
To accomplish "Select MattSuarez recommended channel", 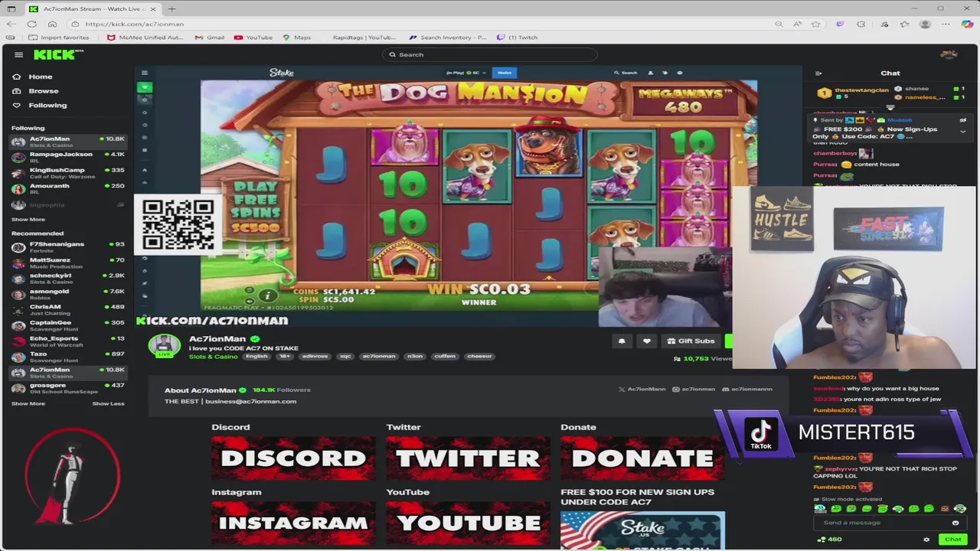I will 67,262.
